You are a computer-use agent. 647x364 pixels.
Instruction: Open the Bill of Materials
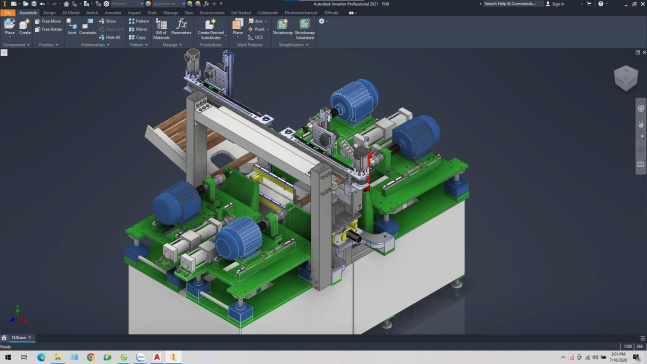pos(161,29)
